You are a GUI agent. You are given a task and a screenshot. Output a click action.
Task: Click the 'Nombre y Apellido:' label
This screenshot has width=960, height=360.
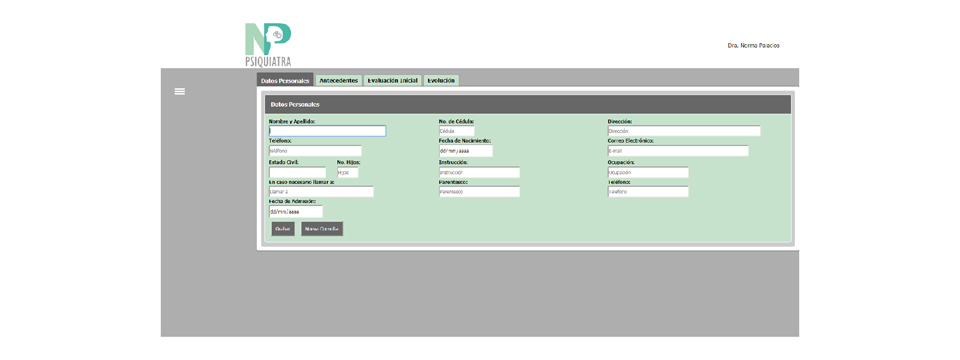tap(292, 122)
